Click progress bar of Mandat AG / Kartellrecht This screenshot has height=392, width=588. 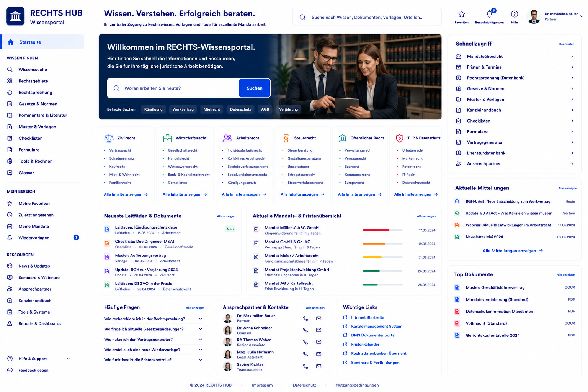(x=382, y=284)
